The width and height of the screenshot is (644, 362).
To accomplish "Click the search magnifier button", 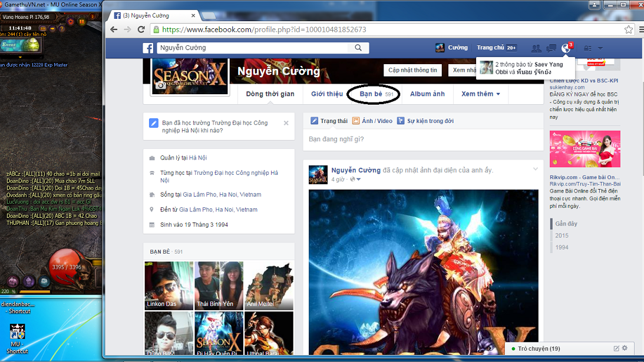I will pos(358,48).
